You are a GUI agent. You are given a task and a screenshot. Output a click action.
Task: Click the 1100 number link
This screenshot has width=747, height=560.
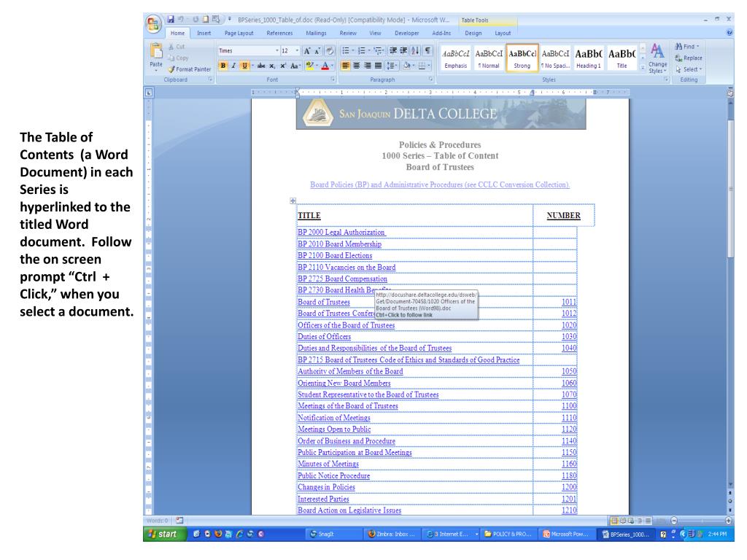tap(569, 406)
